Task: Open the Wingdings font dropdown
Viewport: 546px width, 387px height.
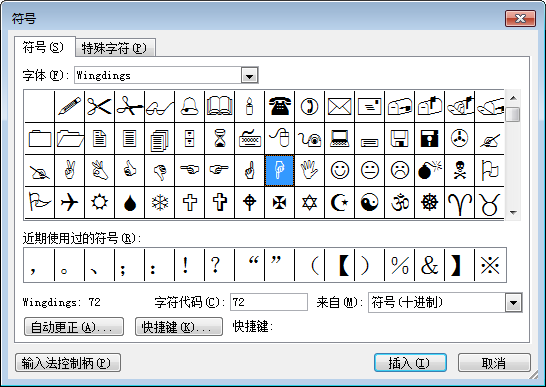Action: coord(249,76)
